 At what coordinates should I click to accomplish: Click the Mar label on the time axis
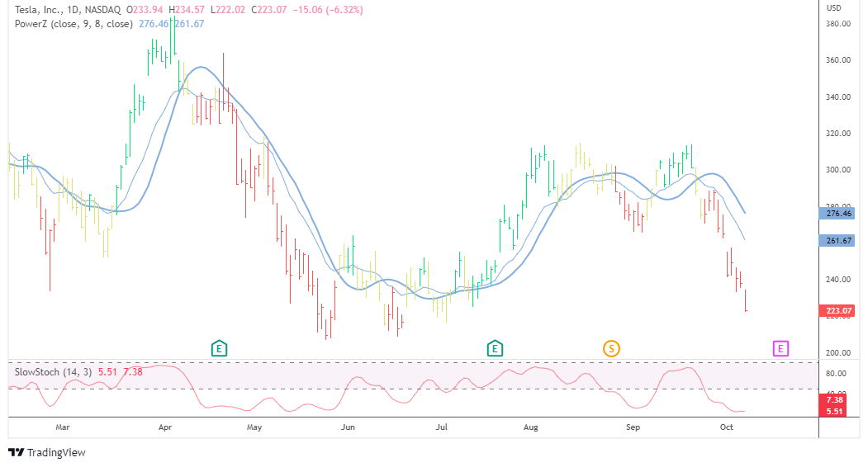[63, 427]
